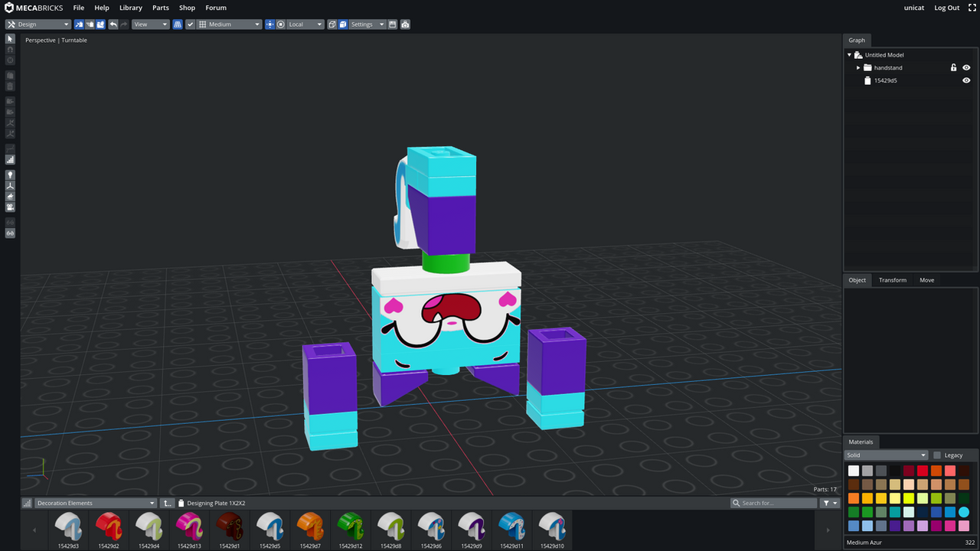Click the filter funnel icon beside search

click(830, 503)
